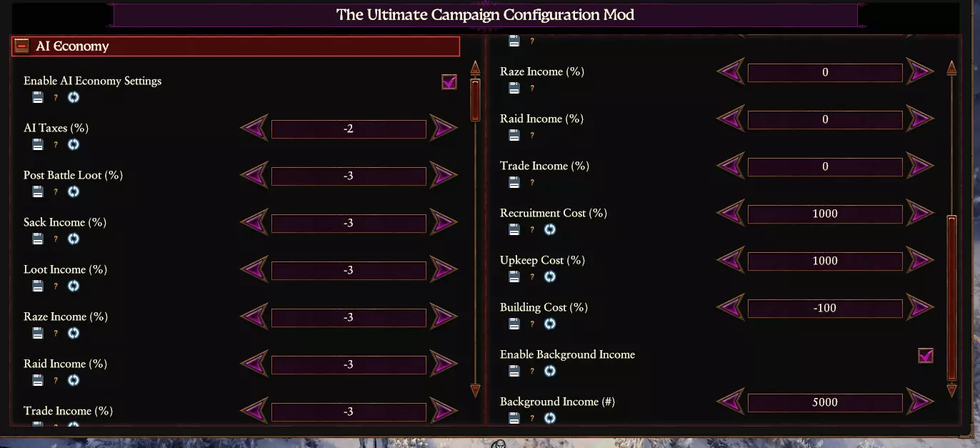
Task: Click the save icon under AI Taxes
Action: pos(38,144)
